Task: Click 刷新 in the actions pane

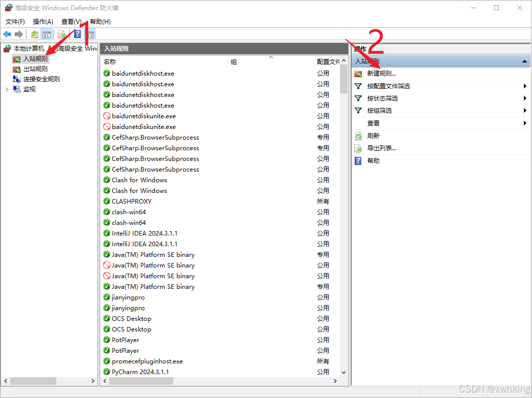Action: (x=373, y=136)
